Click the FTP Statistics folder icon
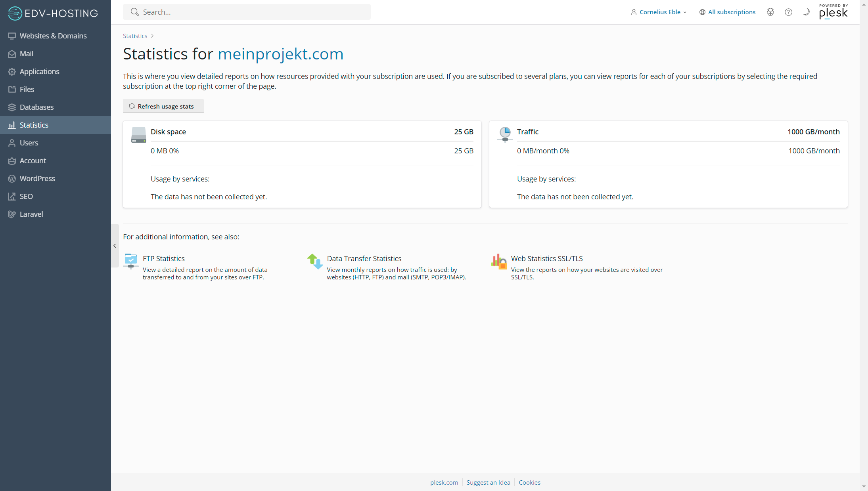This screenshot has height=491, width=868. (130, 261)
